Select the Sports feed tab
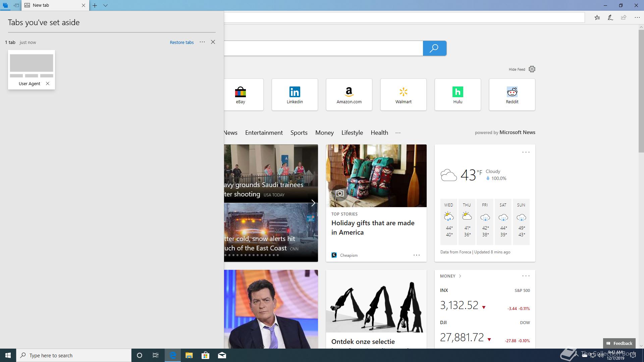 click(299, 133)
